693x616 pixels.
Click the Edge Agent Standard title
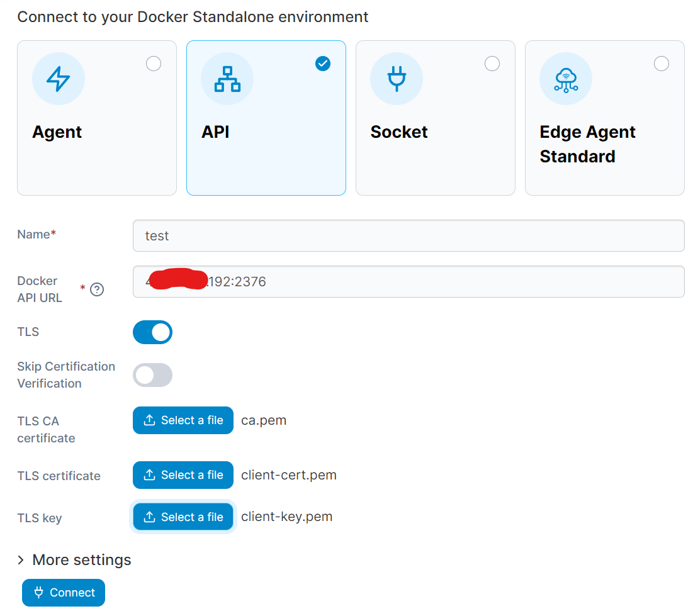point(587,144)
